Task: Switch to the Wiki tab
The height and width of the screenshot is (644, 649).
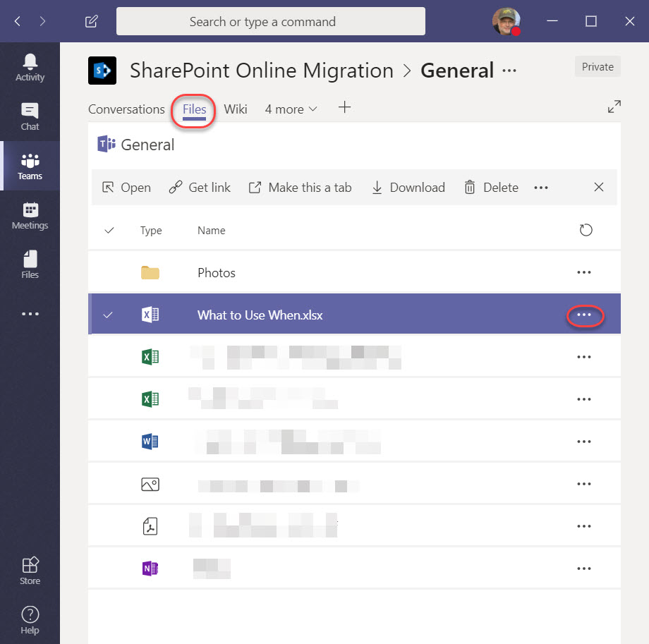Action: tap(235, 109)
